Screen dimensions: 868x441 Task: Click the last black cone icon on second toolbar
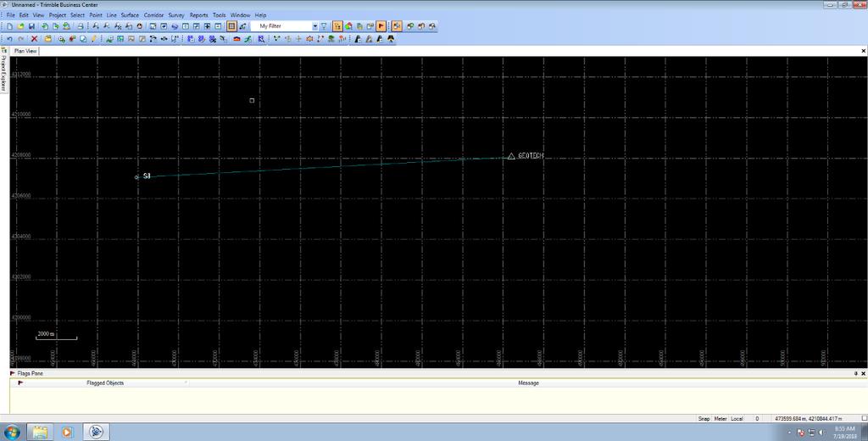click(x=391, y=39)
